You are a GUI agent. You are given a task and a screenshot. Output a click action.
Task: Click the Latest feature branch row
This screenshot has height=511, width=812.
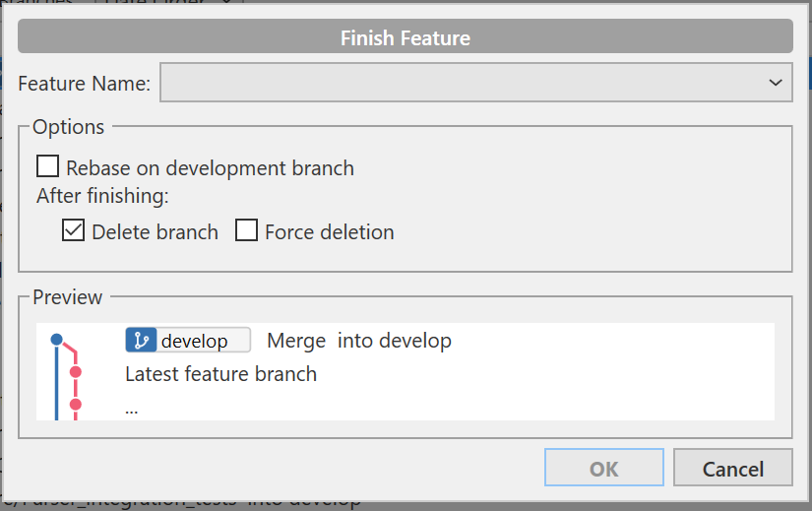pyautogui.click(x=221, y=374)
